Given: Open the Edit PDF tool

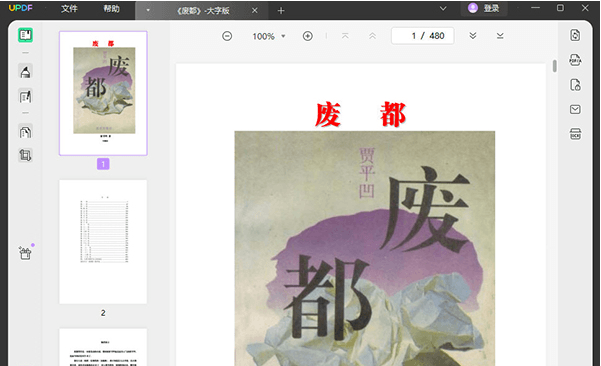Looking at the screenshot, I should (26, 96).
